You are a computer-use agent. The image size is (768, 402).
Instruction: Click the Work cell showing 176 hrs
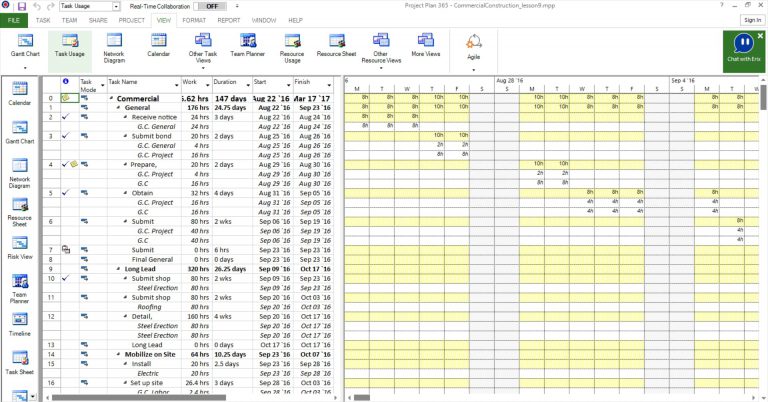click(198, 108)
